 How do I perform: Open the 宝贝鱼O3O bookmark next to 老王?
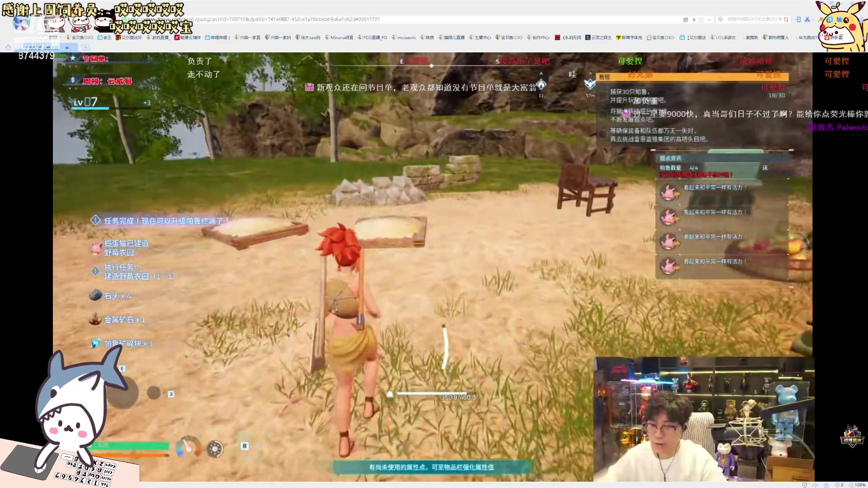point(80,38)
